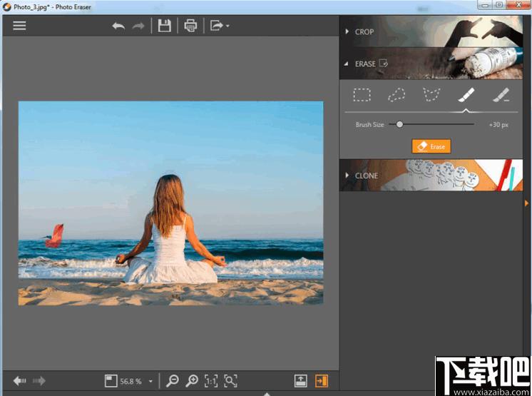Image resolution: width=532 pixels, height=396 pixels.
Task: Select the polygonal lasso tool
Action: tap(431, 95)
